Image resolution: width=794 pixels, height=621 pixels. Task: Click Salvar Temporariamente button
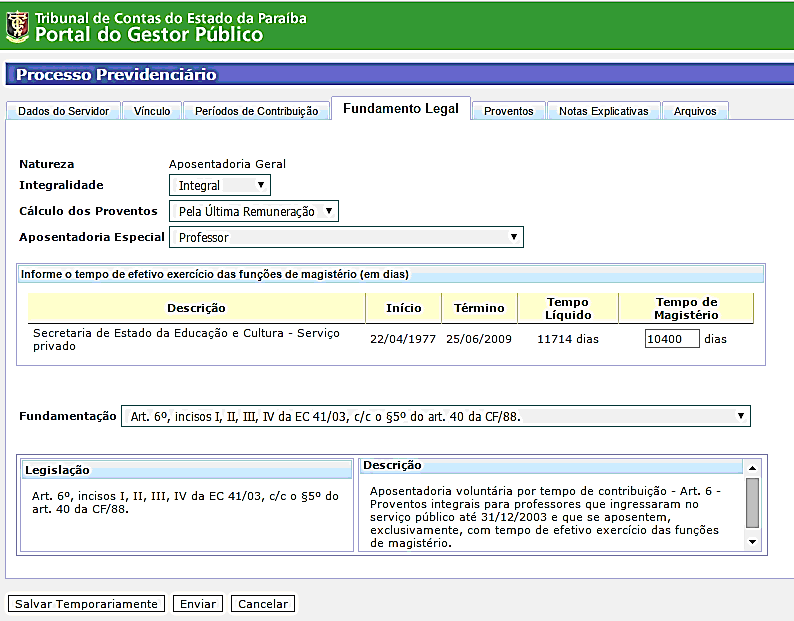[x=86, y=604]
